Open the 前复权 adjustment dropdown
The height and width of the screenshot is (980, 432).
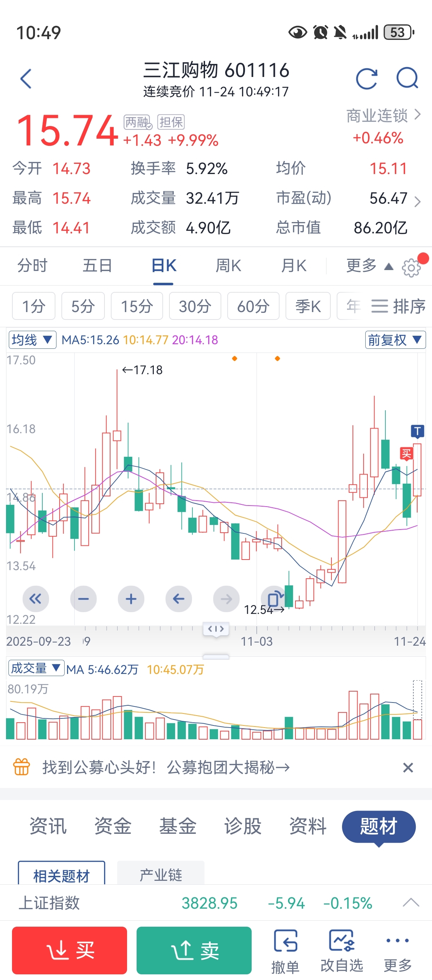(395, 340)
